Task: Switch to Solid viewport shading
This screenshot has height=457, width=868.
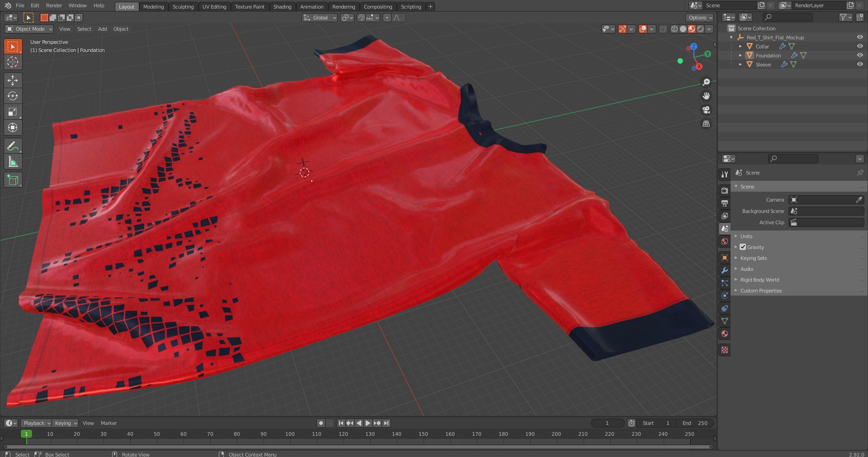Action: (x=683, y=29)
